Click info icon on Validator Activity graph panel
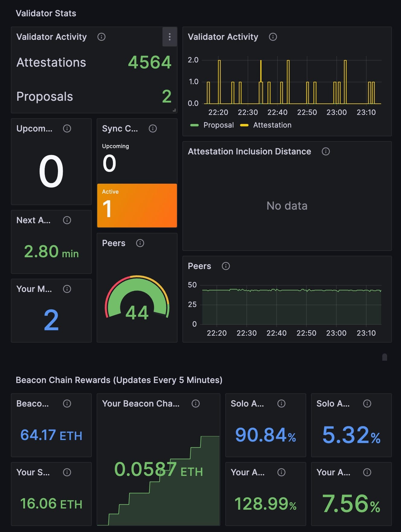The image size is (401, 532). 273,37
